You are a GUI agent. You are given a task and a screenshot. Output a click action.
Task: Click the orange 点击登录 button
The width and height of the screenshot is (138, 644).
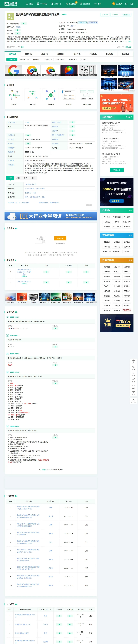click(60, 238)
